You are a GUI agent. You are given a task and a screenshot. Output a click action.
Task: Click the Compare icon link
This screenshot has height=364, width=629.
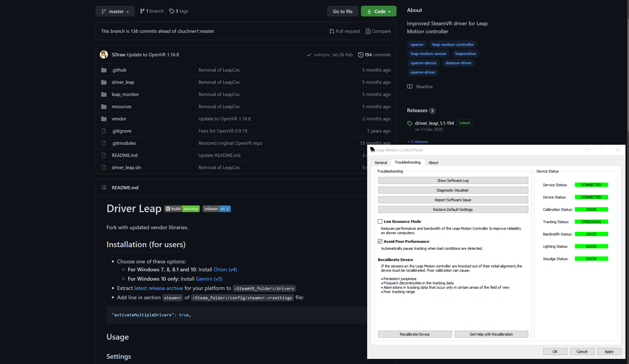click(378, 31)
